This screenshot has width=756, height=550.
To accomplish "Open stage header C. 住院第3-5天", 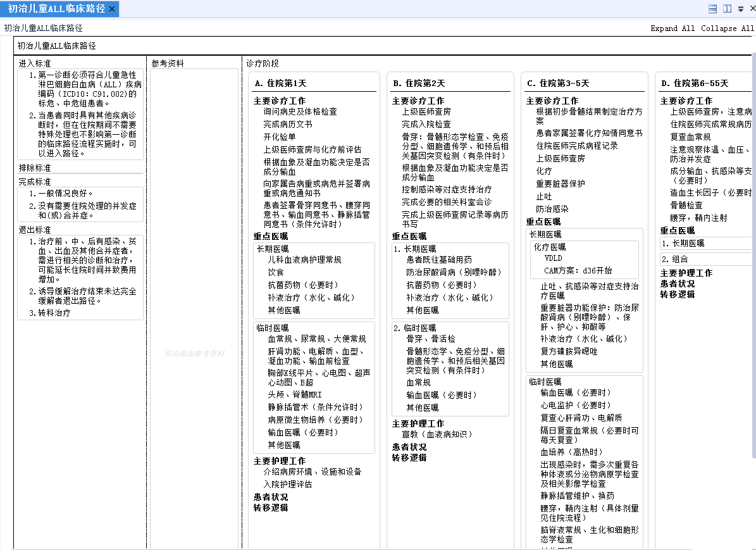I will point(558,84).
